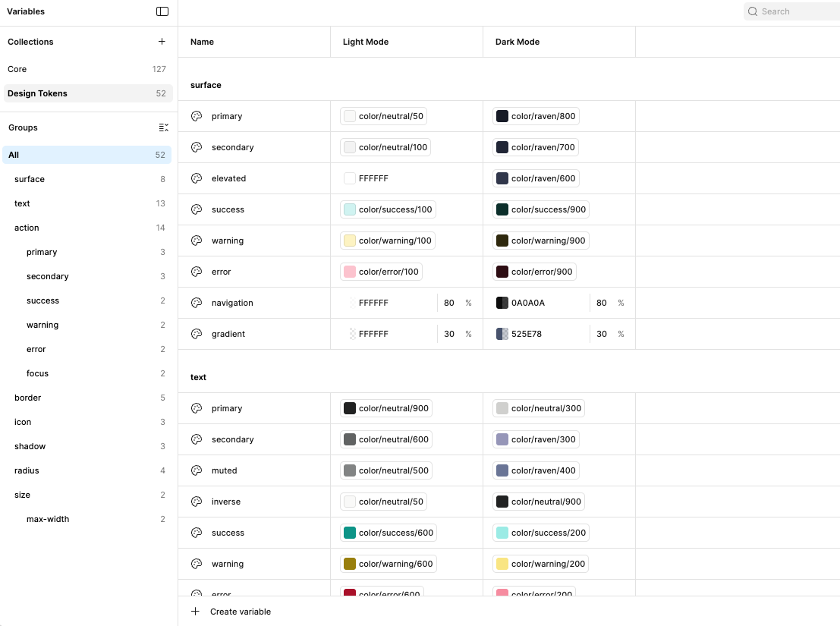Image resolution: width=840 pixels, height=626 pixels.
Task: Switch to the Core collection
Action: pyautogui.click(x=17, y=69)
